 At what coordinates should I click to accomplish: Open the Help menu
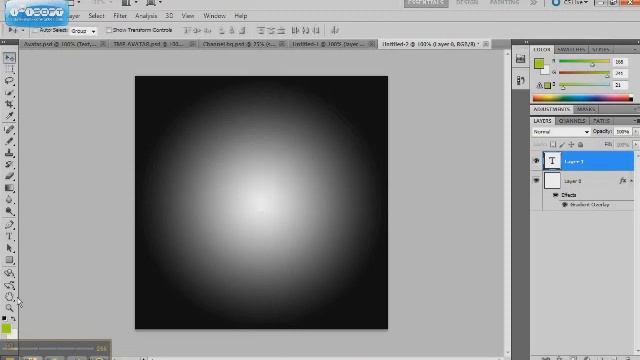(241, 16)
